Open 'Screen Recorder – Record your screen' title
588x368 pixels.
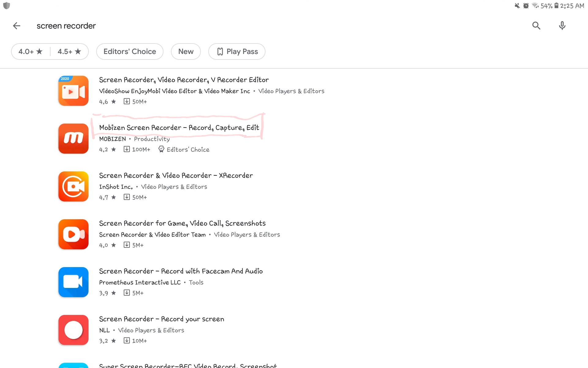pyautogui.click(x=162, y=319)
